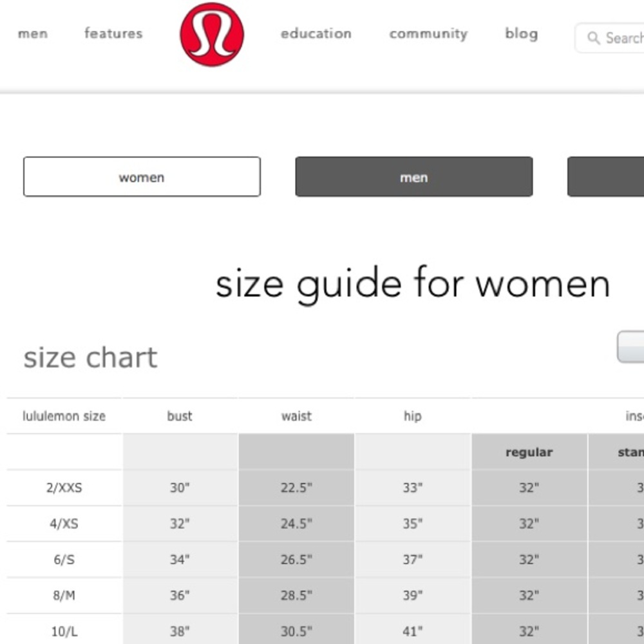Focus the Search input field
Image resolution: width=644 pixels, height=644 pixels.
point(609,38)
